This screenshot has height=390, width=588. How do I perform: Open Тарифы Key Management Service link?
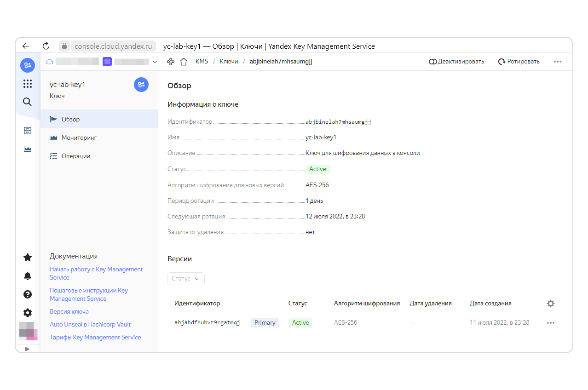95,337
